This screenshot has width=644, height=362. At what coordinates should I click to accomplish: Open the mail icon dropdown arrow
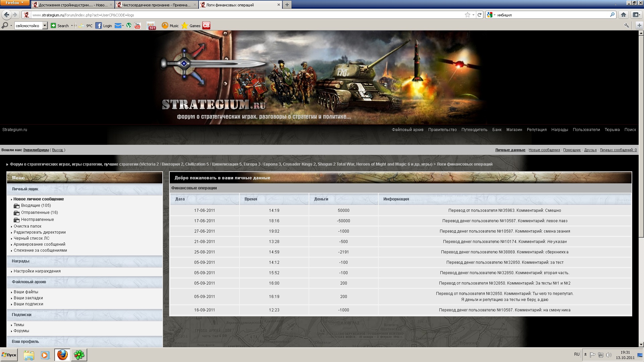click(123, 25)
